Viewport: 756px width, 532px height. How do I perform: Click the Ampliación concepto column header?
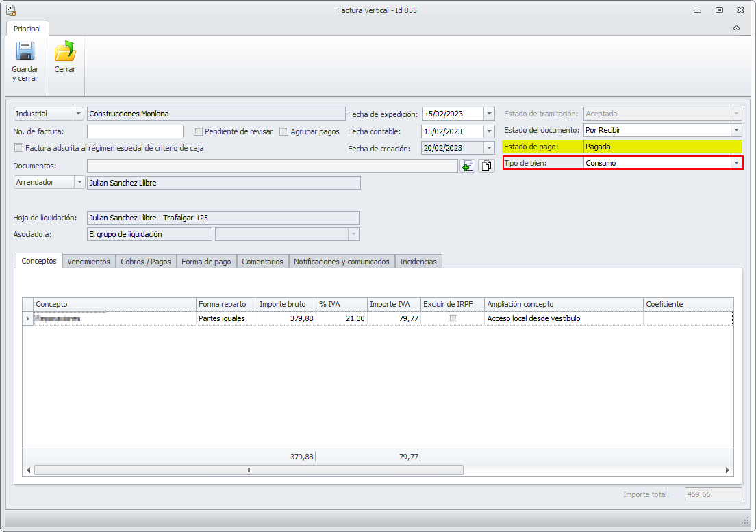pyautogui.click(x=564, y=304)
